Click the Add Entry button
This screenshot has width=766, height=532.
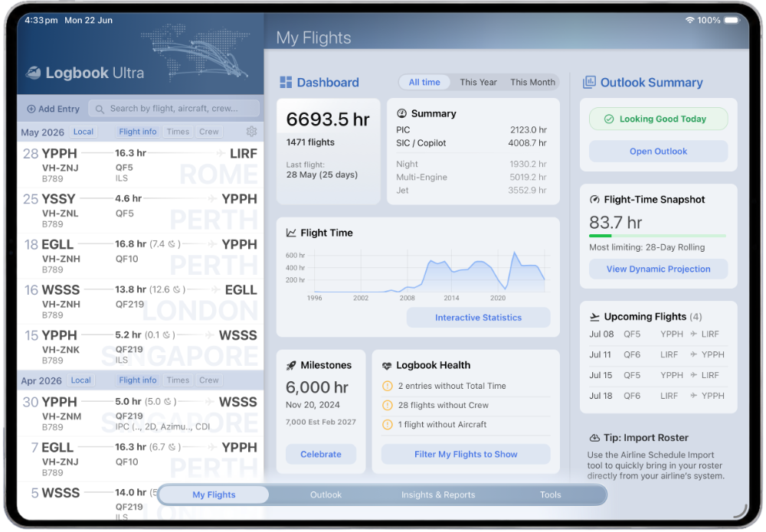point(54,109)
